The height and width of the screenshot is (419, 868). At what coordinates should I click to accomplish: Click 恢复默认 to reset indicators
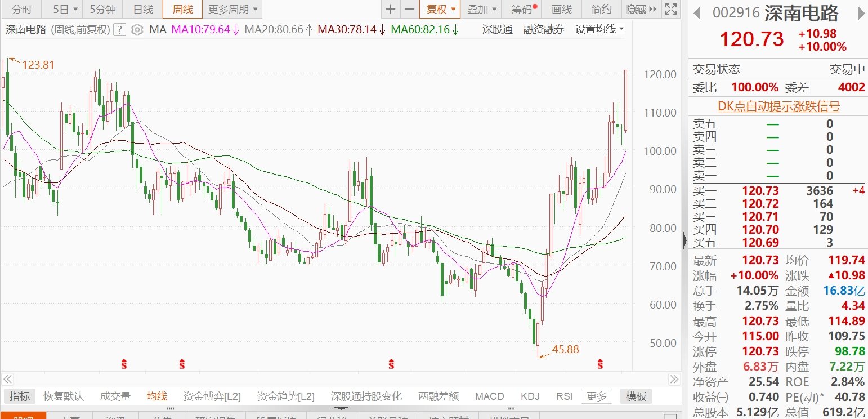click(x=63, y=396)
